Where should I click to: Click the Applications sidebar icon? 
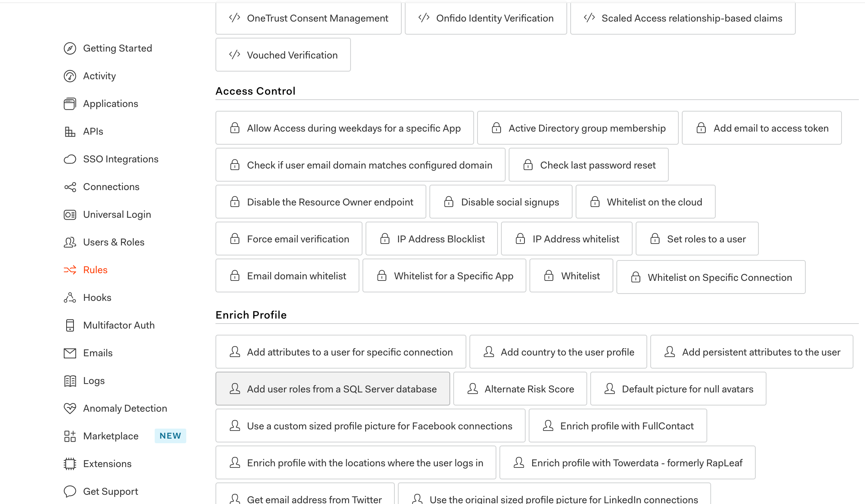[70, 103]
